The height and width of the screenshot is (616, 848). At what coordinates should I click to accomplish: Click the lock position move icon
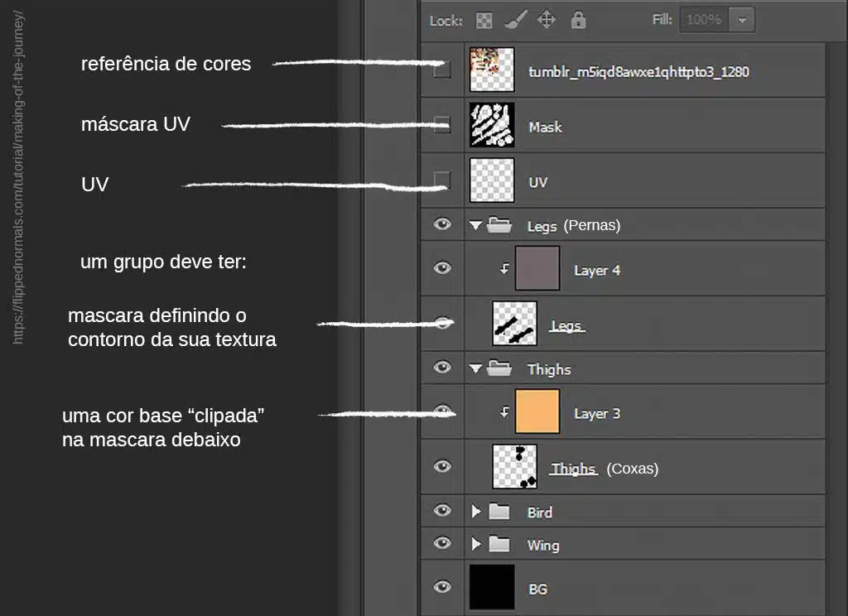click(547, 20)
